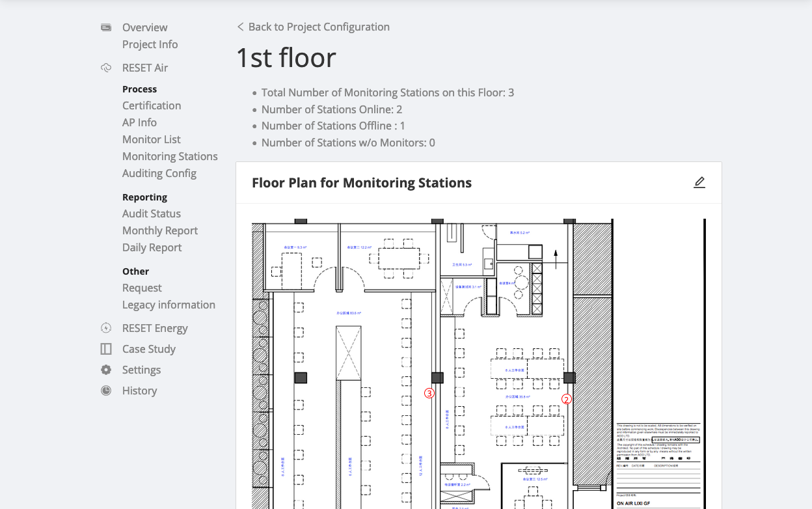Go to Monitoring Stations
This screenshot has width=812, height=509.
tap(170, 156)
